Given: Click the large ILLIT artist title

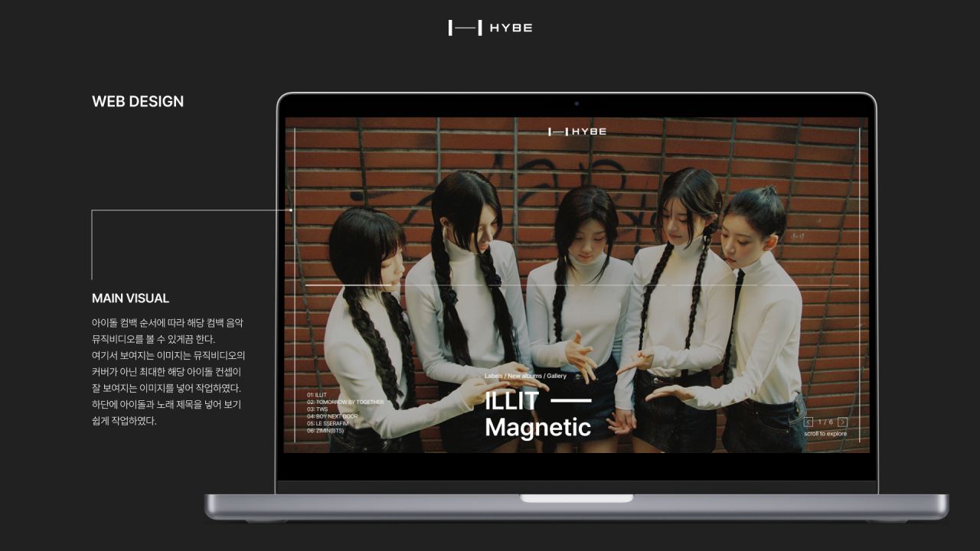Looking at the screenshot, I should (511, 400).
